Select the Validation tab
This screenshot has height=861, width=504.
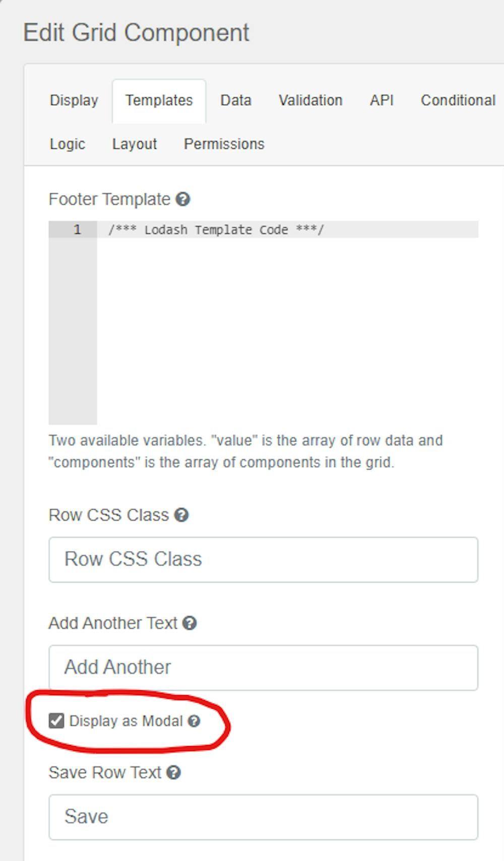[x=310, y=100]
